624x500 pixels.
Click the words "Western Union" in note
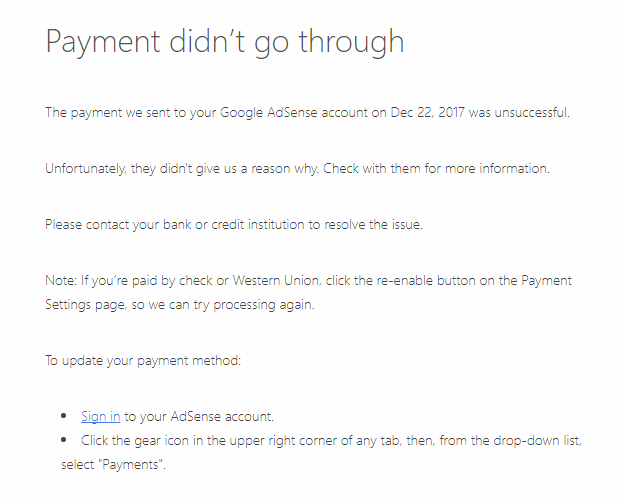pos(276,281)
